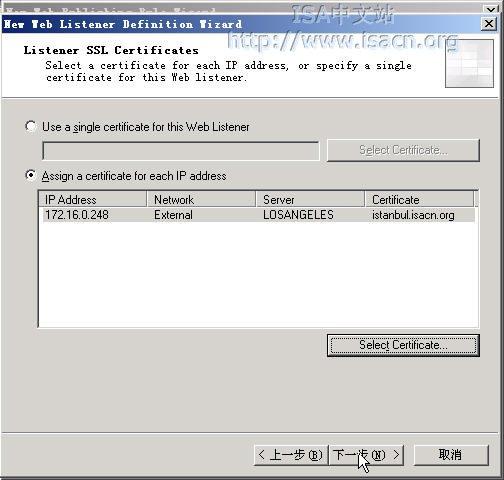This screenshot has height=480, width=504.
Task: Click the LOSANGELES server cell
Action: click(298, 215)
